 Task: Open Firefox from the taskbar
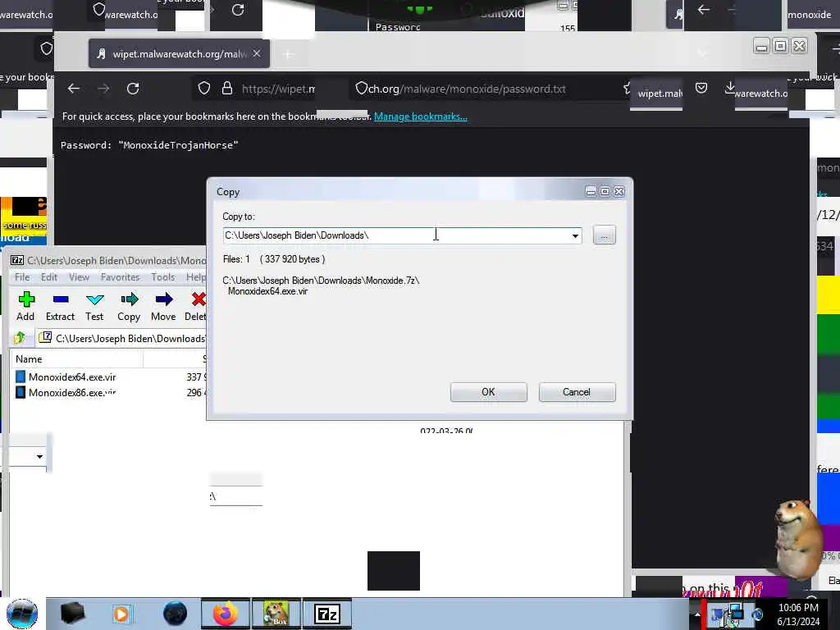click(x=226, y=614)
